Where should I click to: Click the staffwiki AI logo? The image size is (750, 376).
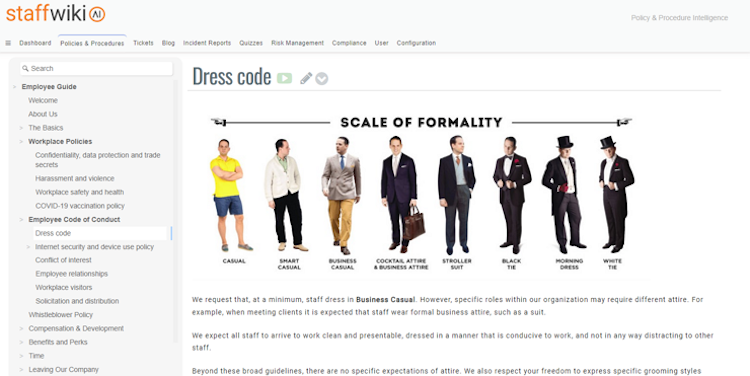tap(55, 13)
